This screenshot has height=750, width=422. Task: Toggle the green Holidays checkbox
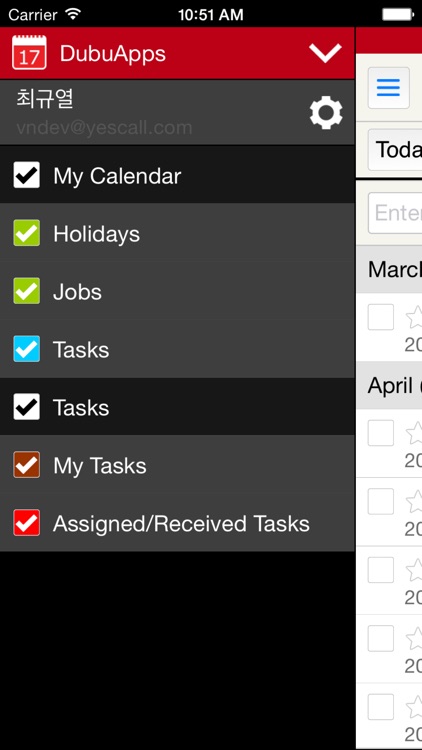[x=27, y=233]
